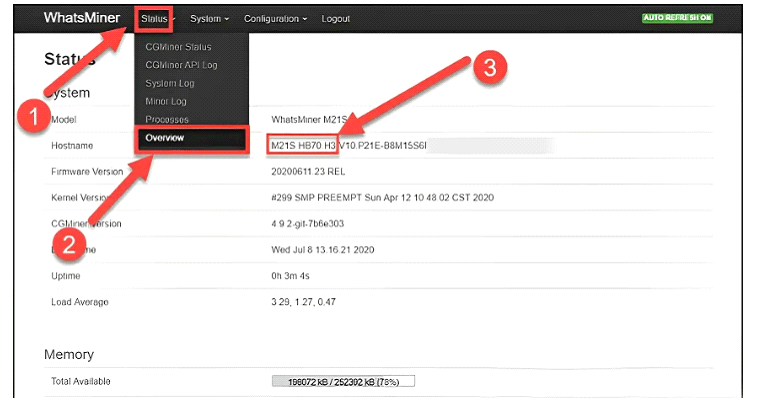Click the Hostname row label

pyautogui.click(x=72, y=145)
